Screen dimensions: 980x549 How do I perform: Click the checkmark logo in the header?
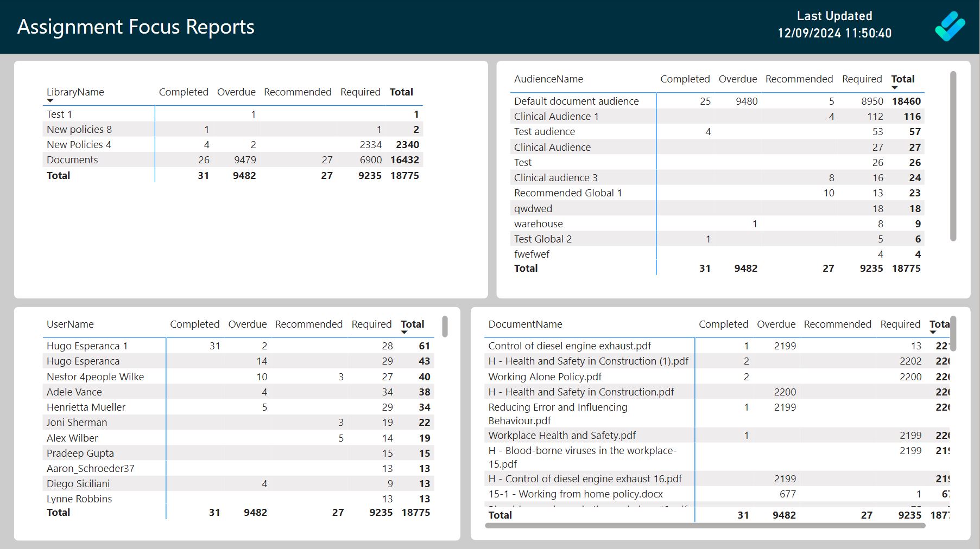(x=950, y=26)
